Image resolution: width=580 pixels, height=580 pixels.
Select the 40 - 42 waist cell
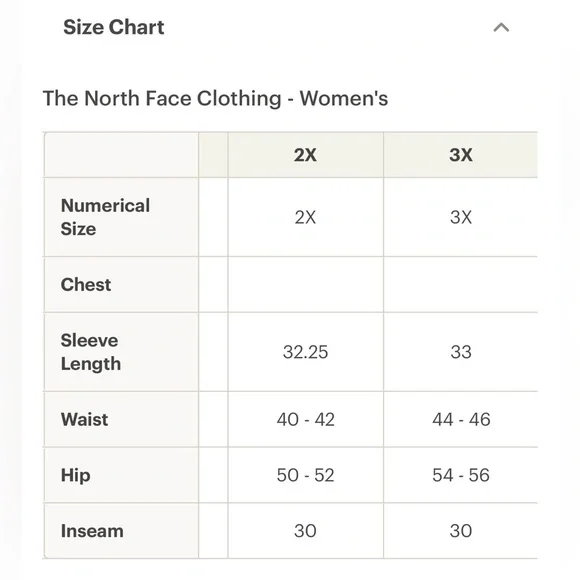(x=306, y=419)
